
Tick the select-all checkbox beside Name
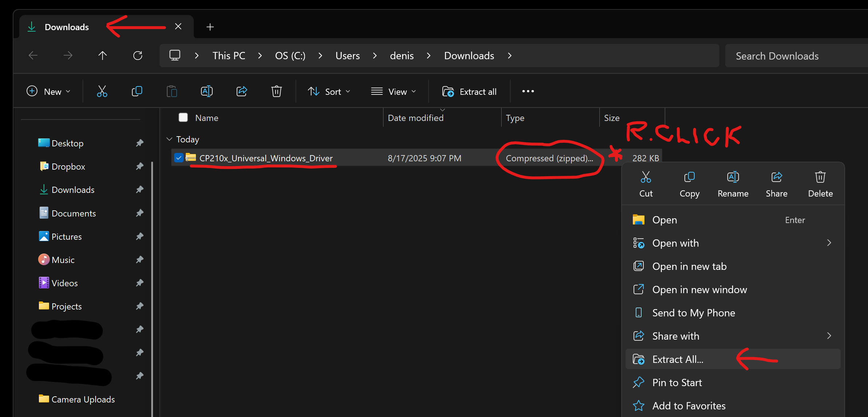tap(183, 117)
